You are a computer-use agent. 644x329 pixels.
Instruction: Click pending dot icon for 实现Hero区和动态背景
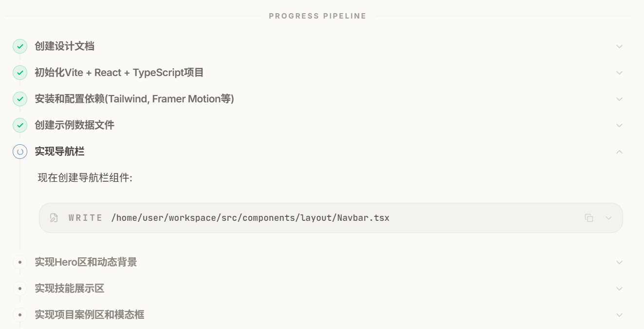point(20,262)
